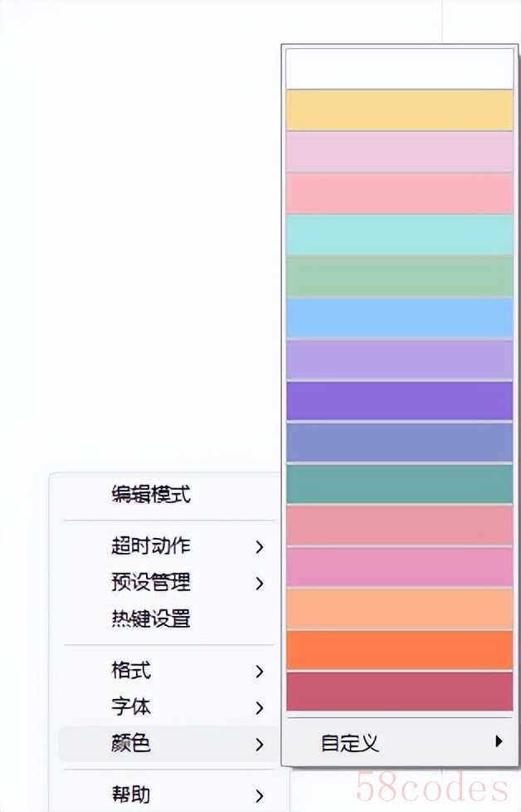Select the mint cyan color swatch

(399, 234)
